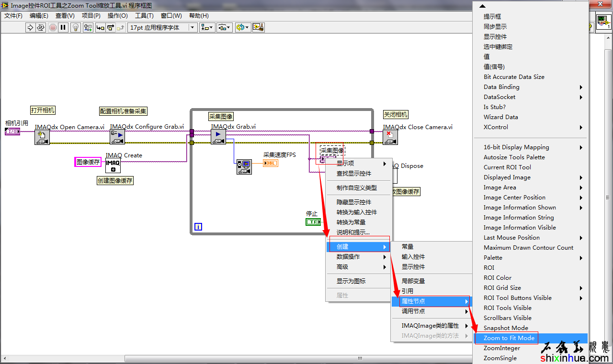Select the IMAQdx Close Camera.vi node
Image resolution: width=613 pixels, height=364 pixels.
pyautogui.click(x=390, y=138)
